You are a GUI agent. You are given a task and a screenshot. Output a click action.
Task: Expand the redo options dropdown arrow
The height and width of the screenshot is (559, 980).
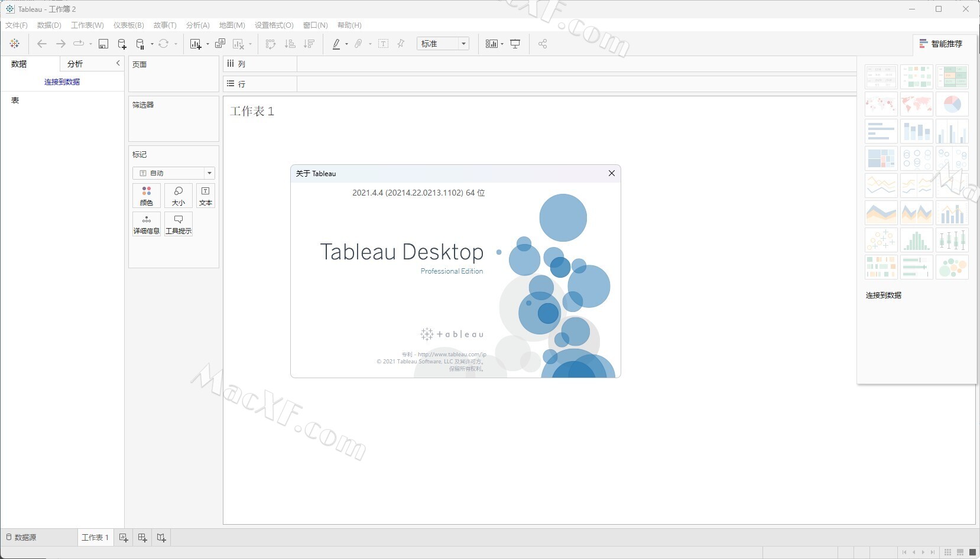(x=90, y=44)
